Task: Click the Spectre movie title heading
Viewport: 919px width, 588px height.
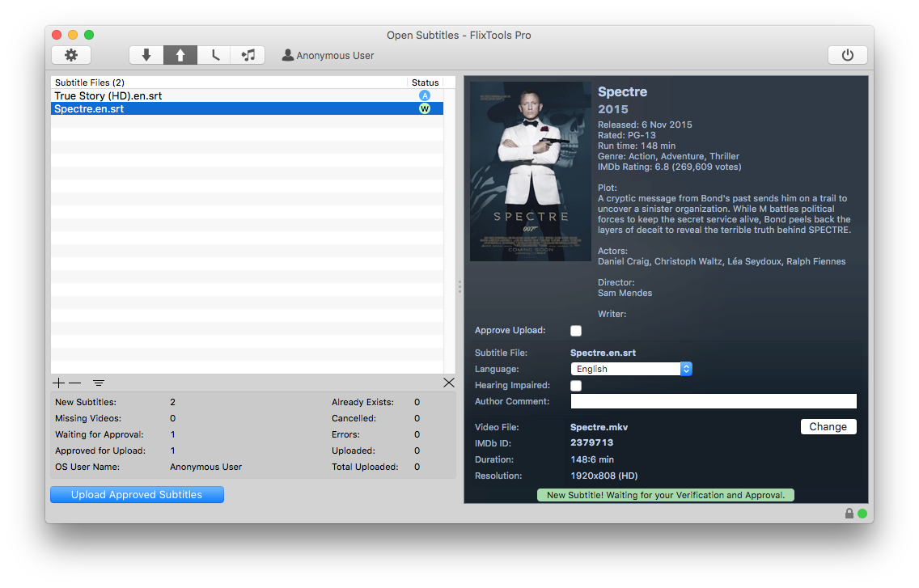Action: [x=622, y=91]
